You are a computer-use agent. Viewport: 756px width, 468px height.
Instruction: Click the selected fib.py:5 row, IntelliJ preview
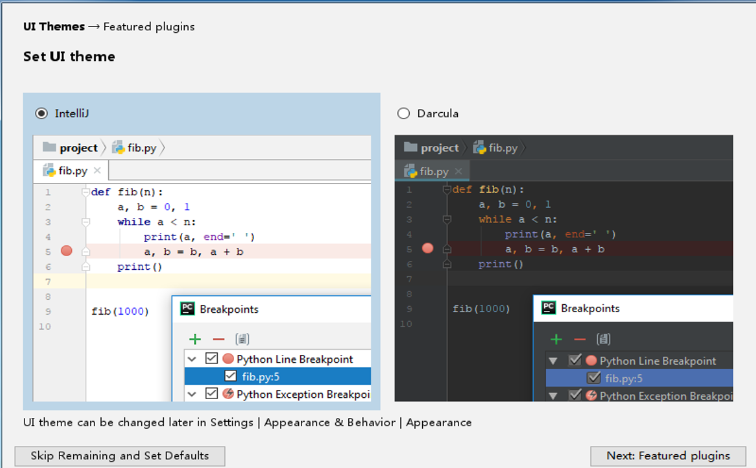pos(278,376)
